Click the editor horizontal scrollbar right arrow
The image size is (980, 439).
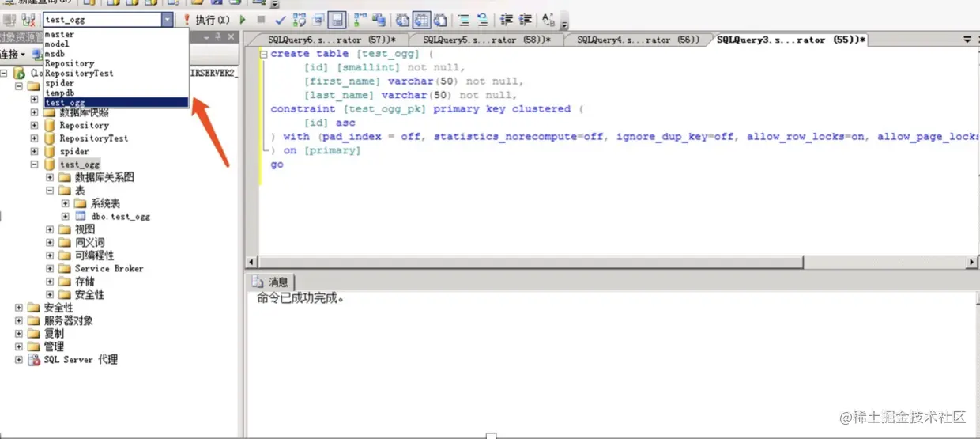(972, 262)
